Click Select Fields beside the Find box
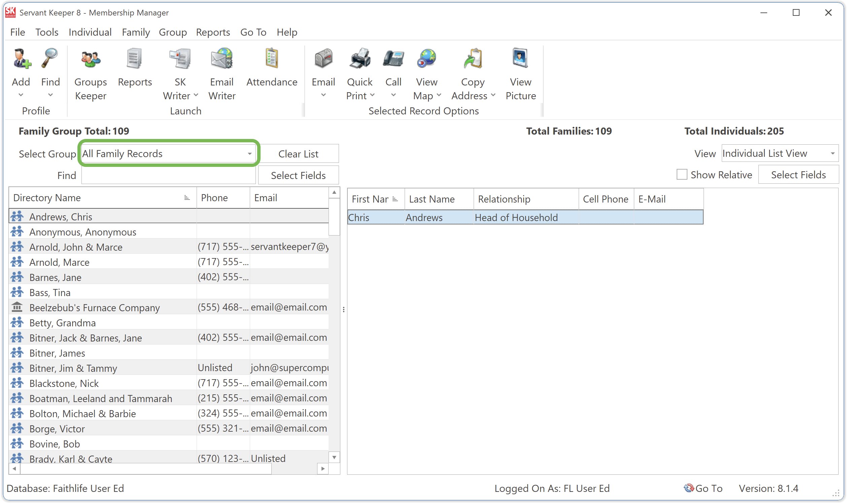This screenshot has width=849, height=504. (x=298, y=175)
